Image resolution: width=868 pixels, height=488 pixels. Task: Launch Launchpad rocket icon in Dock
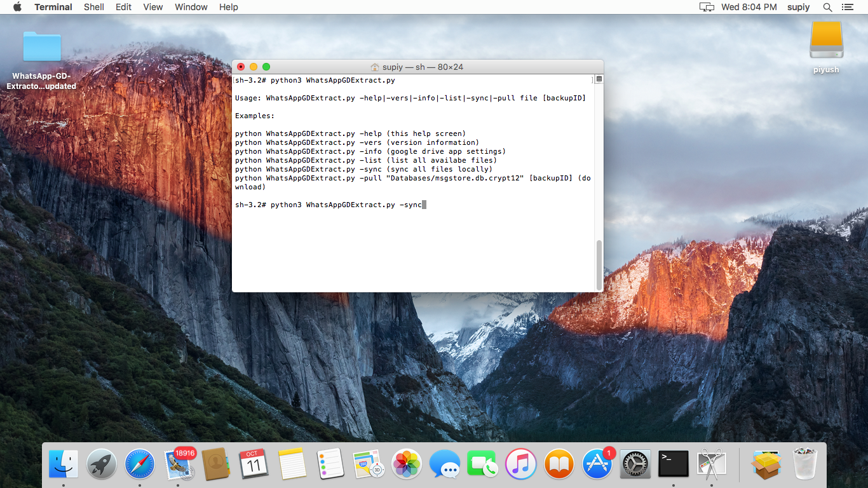tap(102, 464)
